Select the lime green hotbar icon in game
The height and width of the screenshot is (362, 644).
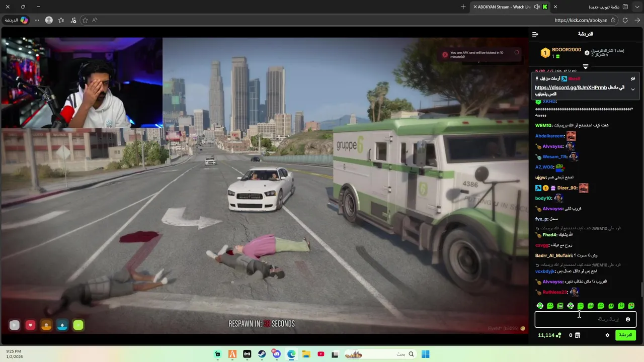point(78,325)
